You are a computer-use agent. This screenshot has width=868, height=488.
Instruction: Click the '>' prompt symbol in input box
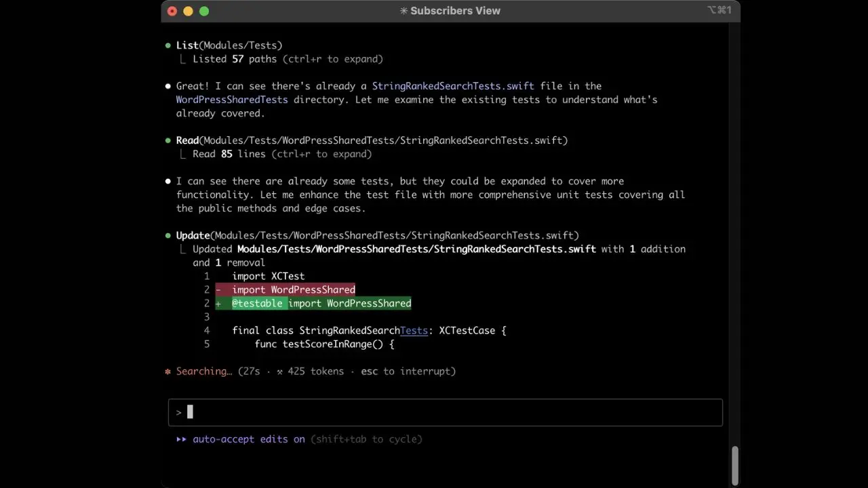tap(179, 412)
